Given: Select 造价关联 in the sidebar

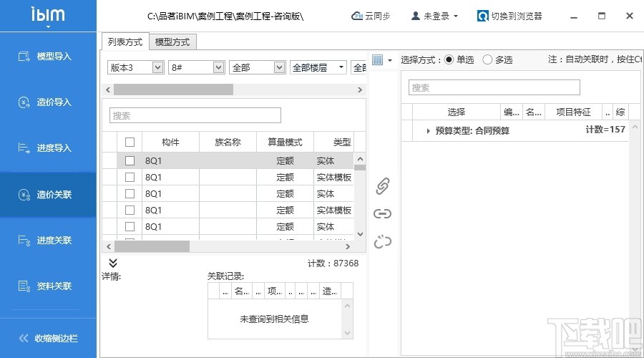Looking at the screenshot, I should 48,195.
